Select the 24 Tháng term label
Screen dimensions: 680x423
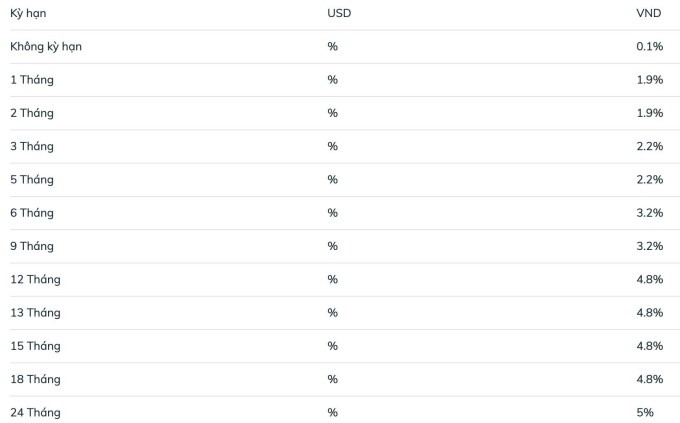(x=36, y=413)
